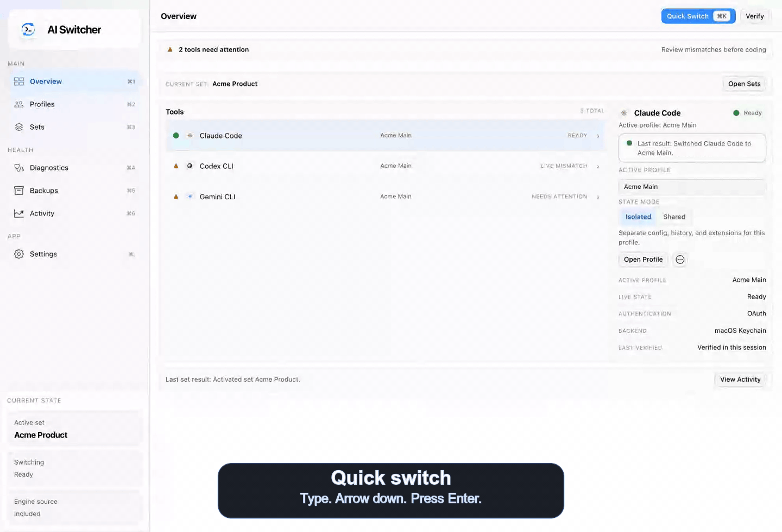Click the '3 TOTAL' tools count label

click(x=591, y=111)
